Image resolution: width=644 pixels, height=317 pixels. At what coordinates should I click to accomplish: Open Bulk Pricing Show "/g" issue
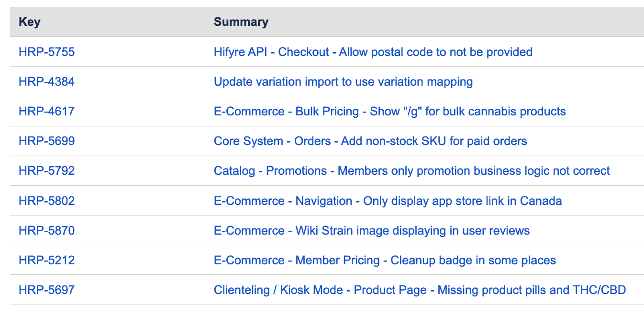[389, 111]
